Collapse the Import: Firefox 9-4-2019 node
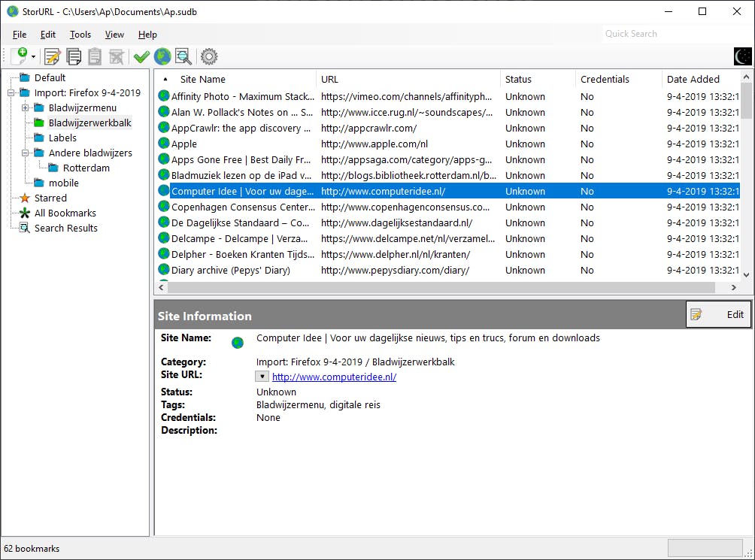This screenshot has height=560, width=755. 11,93
